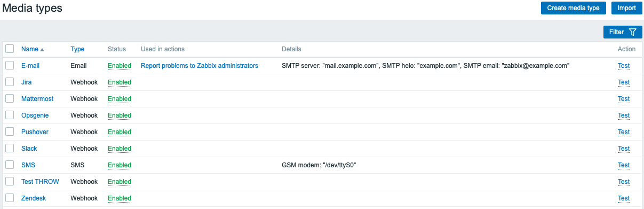Image resolution: width=644 pixels, height=209 pixels.
Task: Open the Test THROW media type
Action: point(40,182)
